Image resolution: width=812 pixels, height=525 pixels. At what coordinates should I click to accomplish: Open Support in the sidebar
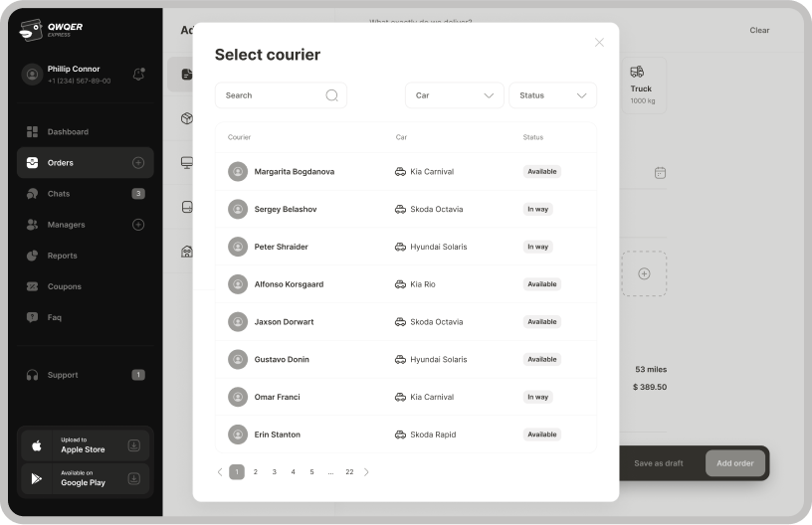point(63,375)
